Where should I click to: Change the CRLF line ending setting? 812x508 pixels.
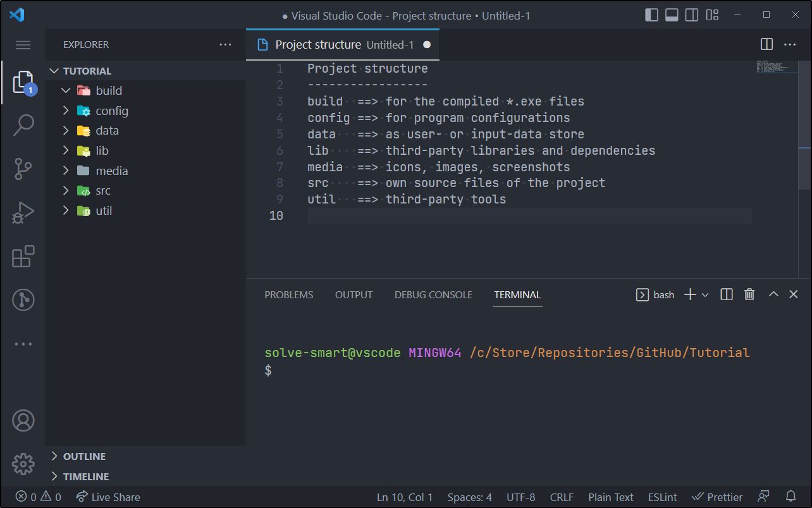562,497
